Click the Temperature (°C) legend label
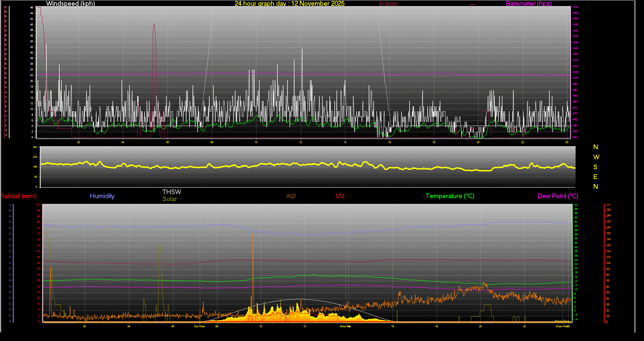The width and height of the screenshot is (644, 341). [x=450, y=196]
